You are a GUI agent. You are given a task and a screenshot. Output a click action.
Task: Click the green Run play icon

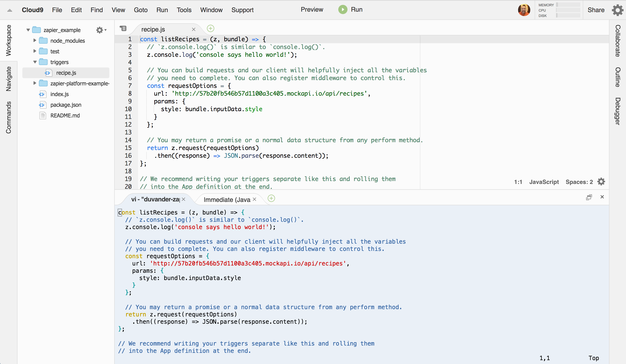[343, 10]
